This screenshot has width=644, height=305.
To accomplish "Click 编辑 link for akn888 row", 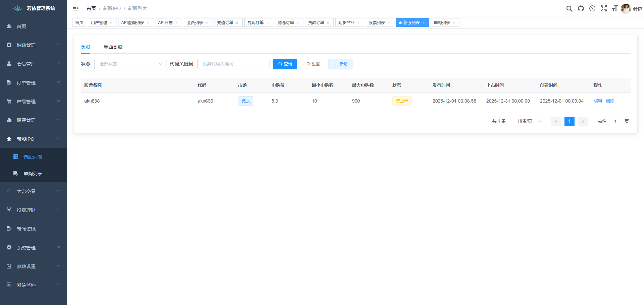I will [598, 101].
